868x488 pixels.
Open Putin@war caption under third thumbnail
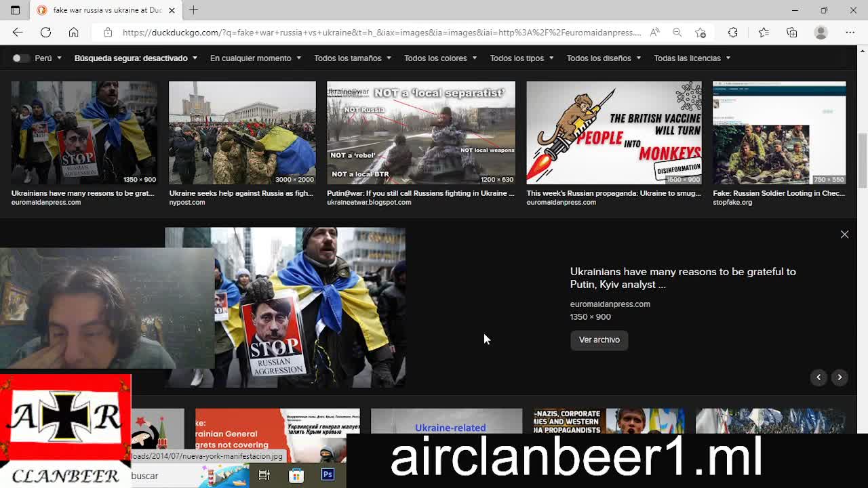click(x=420, y=193)
